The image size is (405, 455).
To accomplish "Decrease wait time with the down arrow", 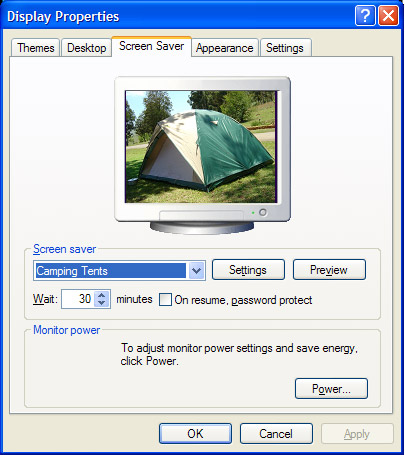I will (x=102, y=303).
